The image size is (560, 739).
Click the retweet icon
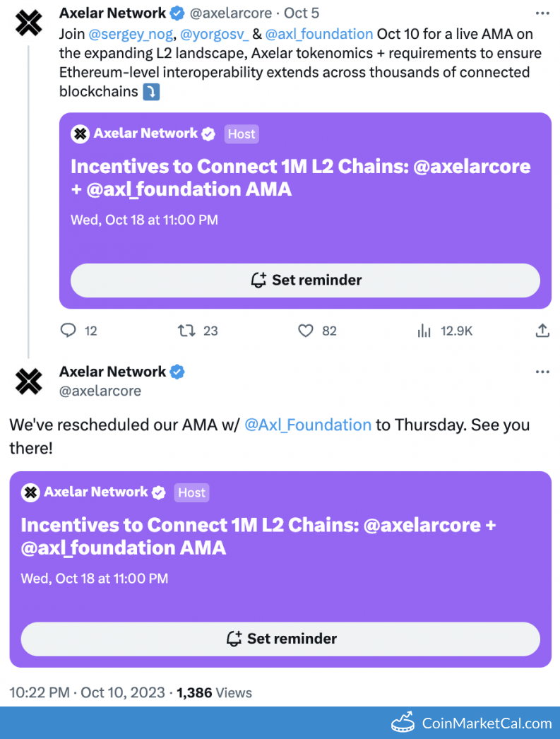coord(186,330)
